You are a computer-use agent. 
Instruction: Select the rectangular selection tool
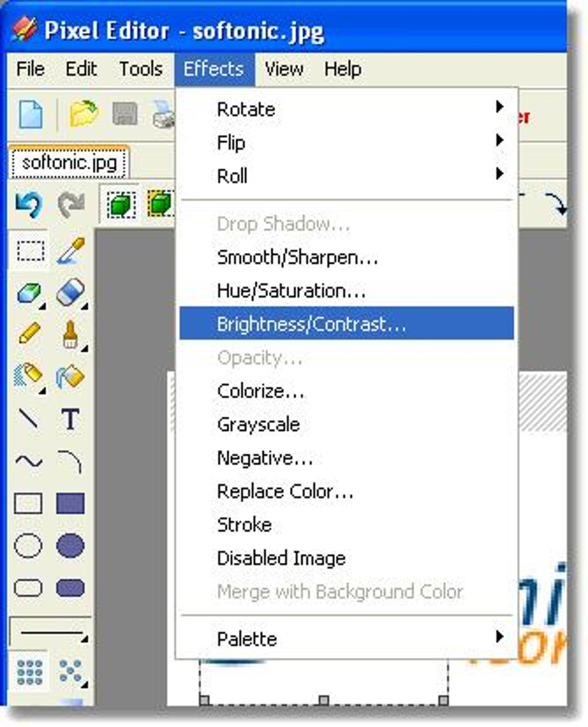pyautogui.click(x=29, y=251)
